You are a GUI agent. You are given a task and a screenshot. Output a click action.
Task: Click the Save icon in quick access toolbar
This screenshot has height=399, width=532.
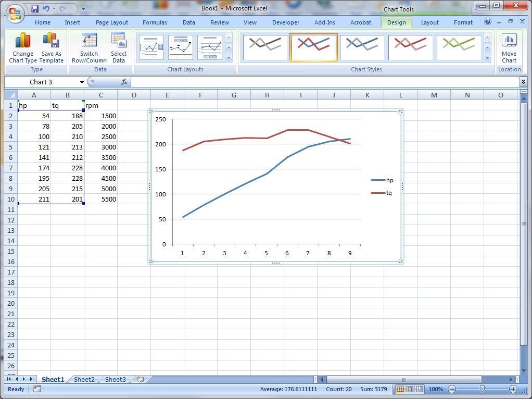[35, 9]
